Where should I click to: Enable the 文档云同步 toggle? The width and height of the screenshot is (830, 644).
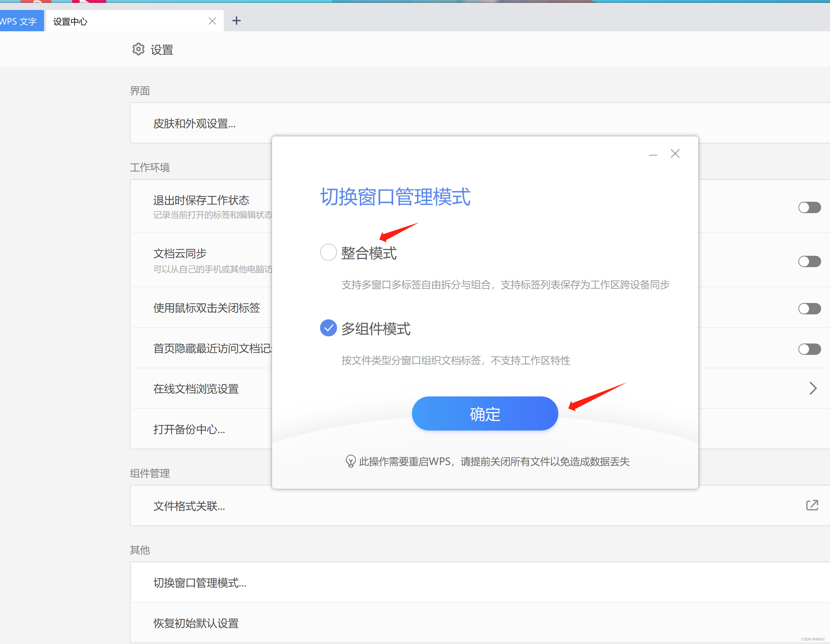pos(809,261)
